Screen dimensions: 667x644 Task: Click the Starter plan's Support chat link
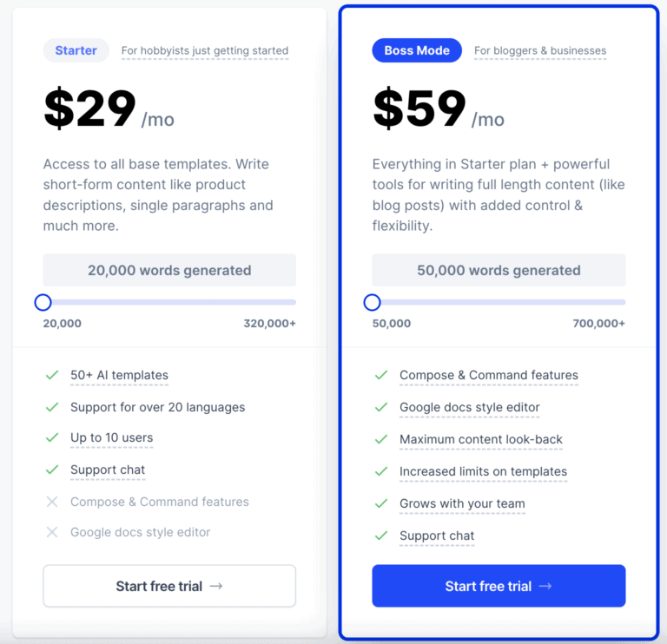point(108,470)
